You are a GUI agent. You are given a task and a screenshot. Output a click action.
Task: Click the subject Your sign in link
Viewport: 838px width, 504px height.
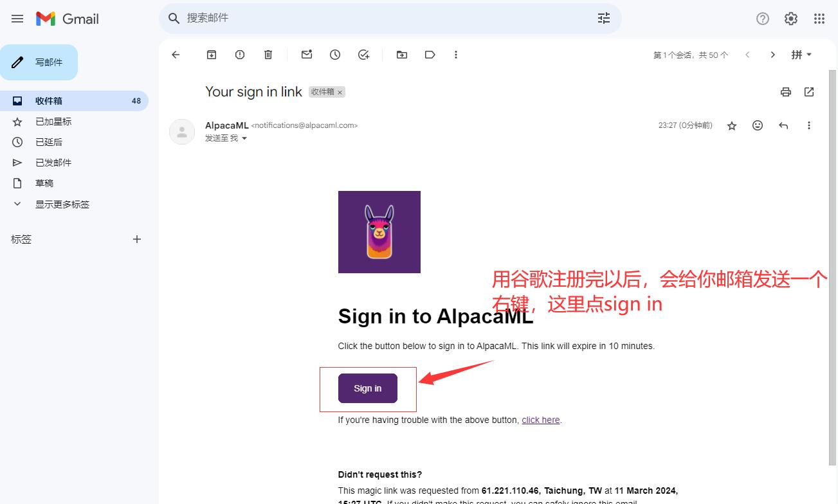point(253,92)
